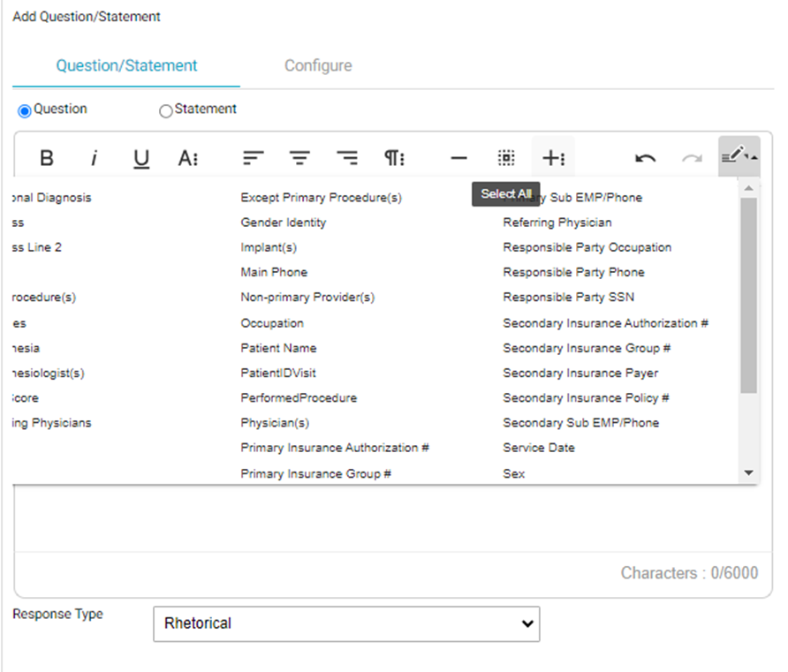Open the insert more options menu

pyautogui.click(x=553, y=158)
